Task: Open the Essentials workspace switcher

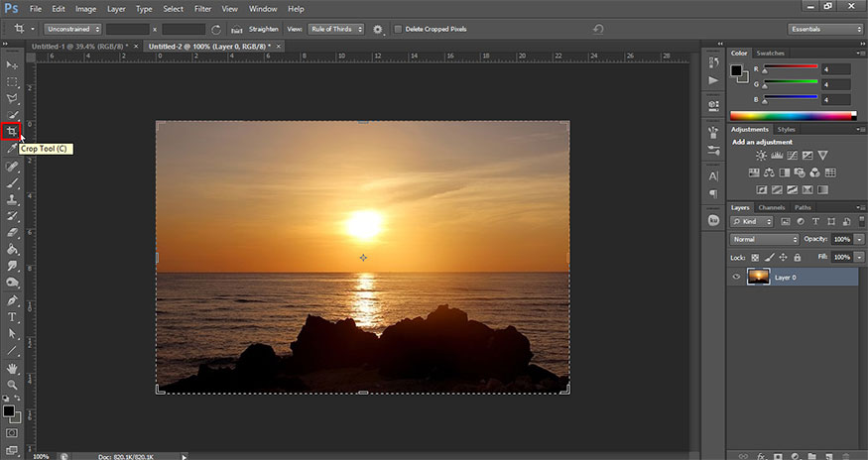Action: point(826,30)
